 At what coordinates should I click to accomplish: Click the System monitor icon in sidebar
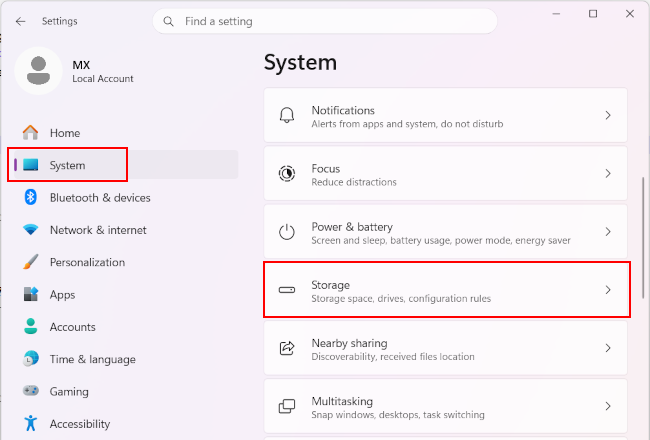pyautogui.click(x=31, y=165)
